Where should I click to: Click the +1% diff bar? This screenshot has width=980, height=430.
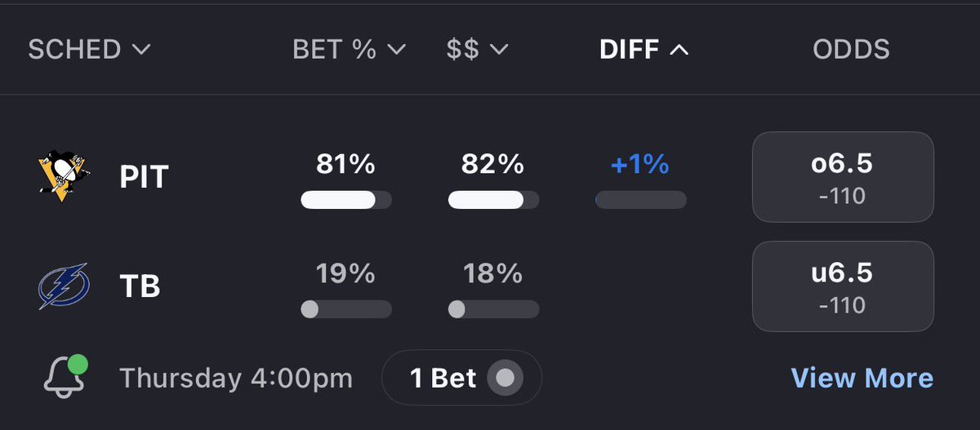(641, 200)
